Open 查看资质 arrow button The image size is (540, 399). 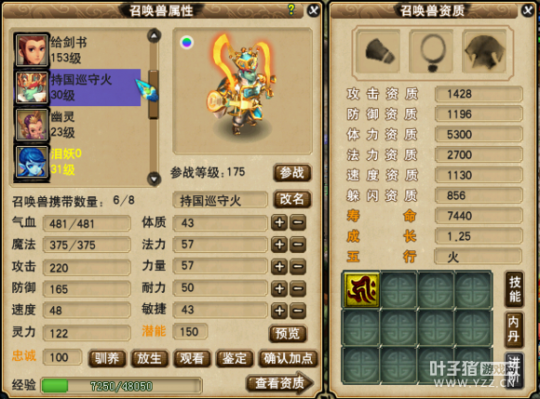pyautogui.click(x=280, y=382)
